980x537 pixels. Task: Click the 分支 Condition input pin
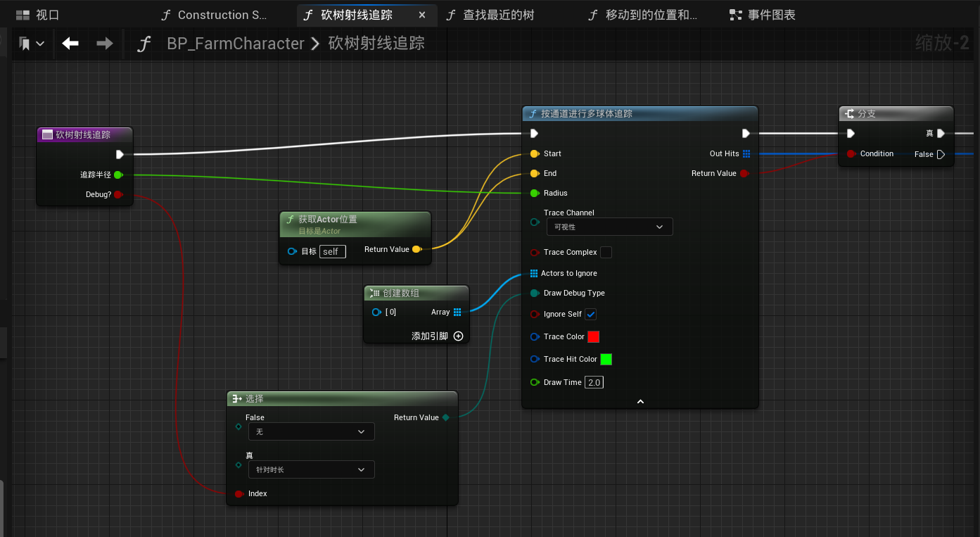tap(851, 153)
